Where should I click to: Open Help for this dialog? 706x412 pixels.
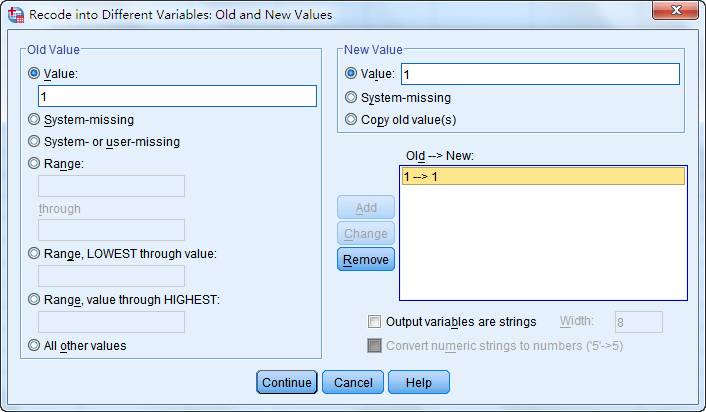pyautogui.click(x=419, y=382)
